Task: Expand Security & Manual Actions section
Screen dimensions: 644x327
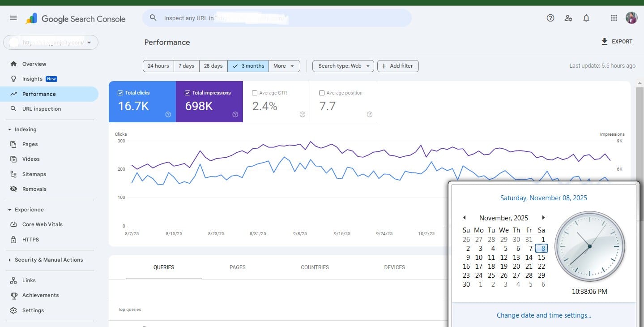Action: (x=48, y=260)
